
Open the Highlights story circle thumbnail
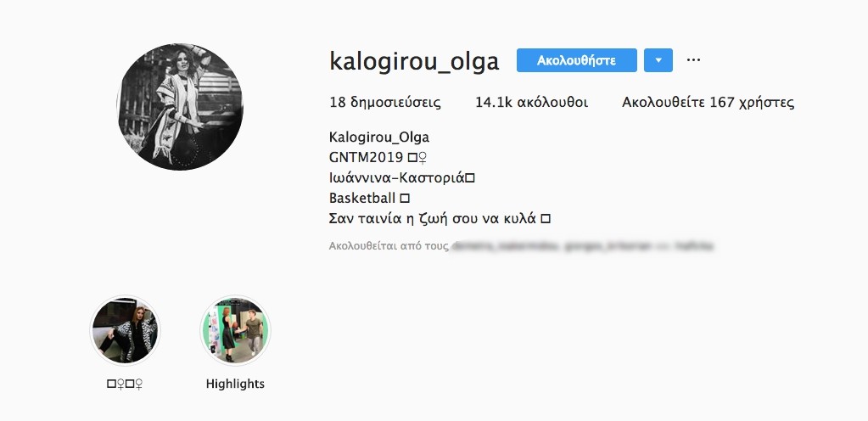point(235,330)
